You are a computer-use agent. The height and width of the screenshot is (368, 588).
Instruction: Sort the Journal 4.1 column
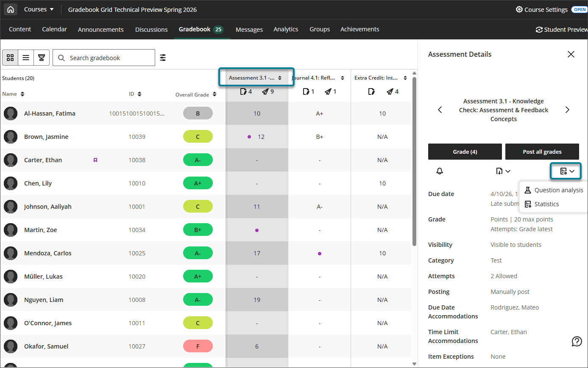tap(343, 78)
